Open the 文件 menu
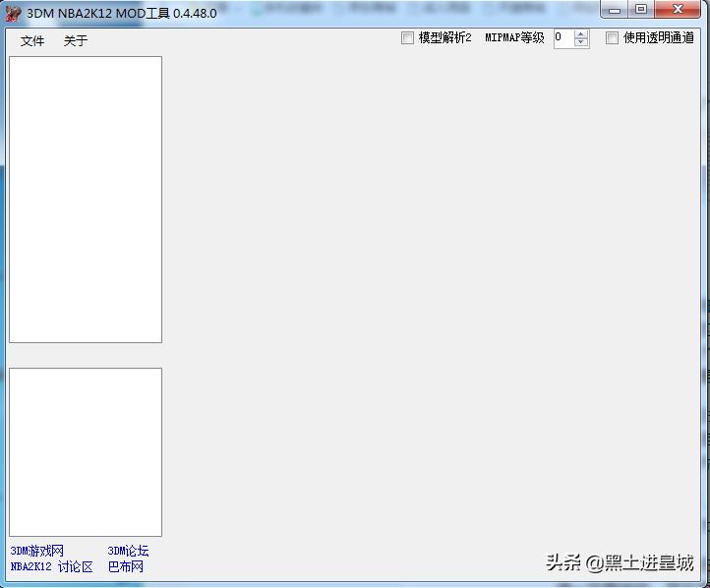The image size is (710, 588). click(32, 41)
